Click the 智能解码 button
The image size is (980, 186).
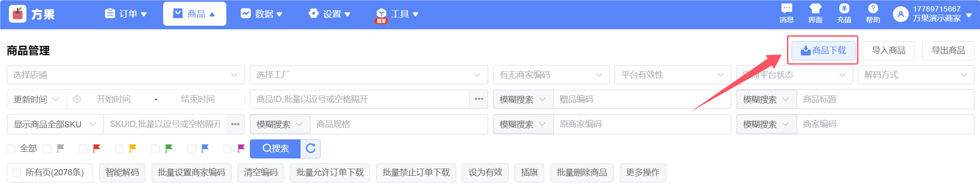click(x=122, y=173)
